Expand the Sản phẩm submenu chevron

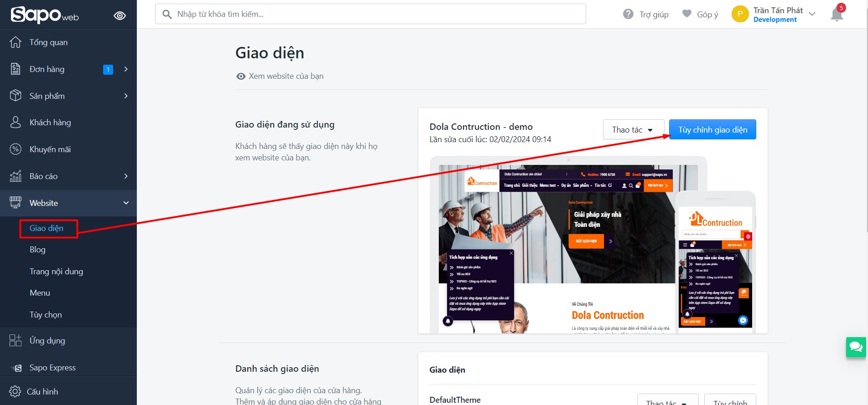(126, 96)
